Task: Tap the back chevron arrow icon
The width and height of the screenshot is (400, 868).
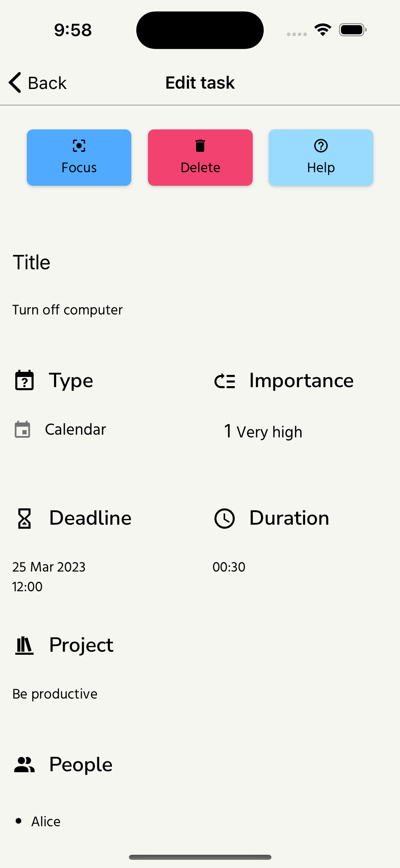Action: pos(15,83)
